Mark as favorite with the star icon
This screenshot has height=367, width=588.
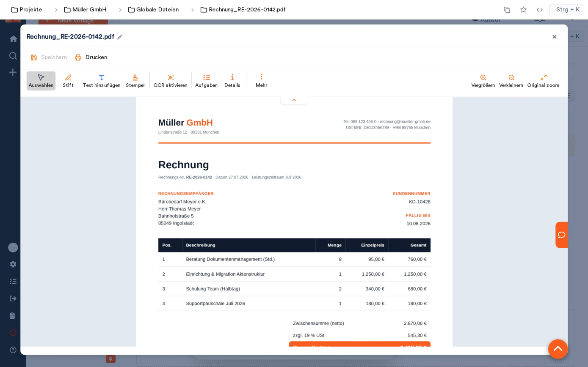(523, 10)
